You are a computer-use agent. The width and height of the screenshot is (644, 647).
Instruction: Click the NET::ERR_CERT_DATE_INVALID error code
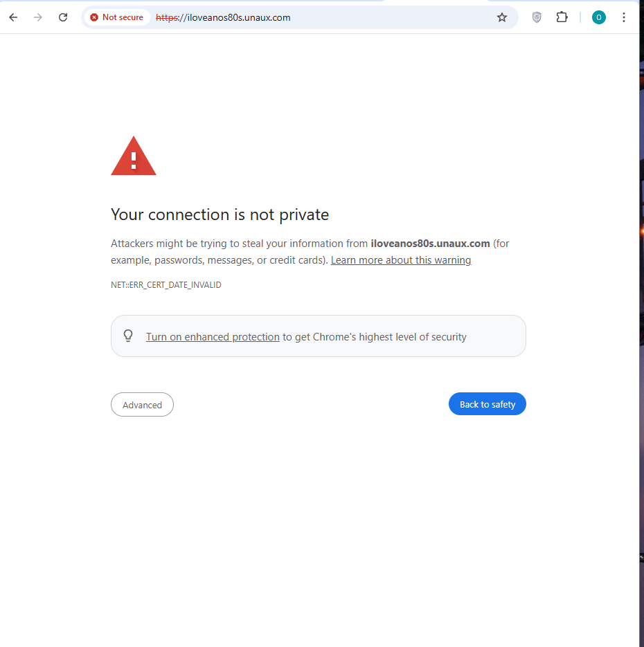166,285
